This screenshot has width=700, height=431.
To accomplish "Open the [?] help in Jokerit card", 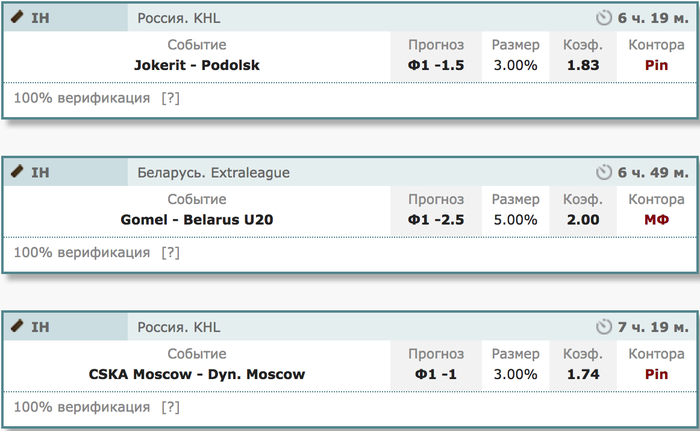I will point(171,98).
